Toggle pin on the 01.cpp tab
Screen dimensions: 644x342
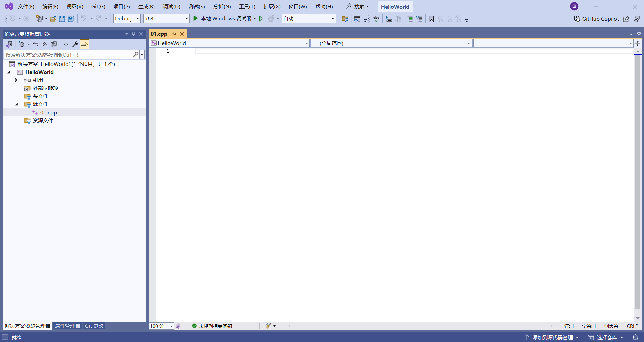pyautogui.click(x=174, y=34)
